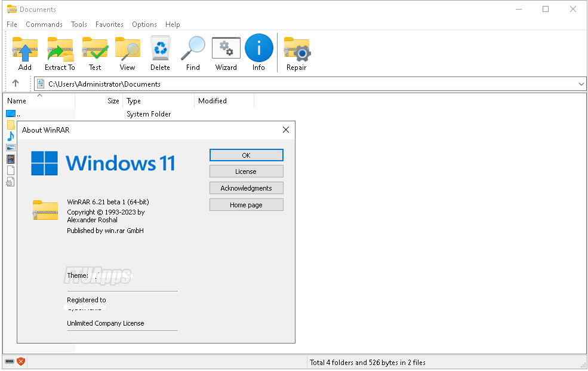Open the Favorites menu

[x=109, y=24]
